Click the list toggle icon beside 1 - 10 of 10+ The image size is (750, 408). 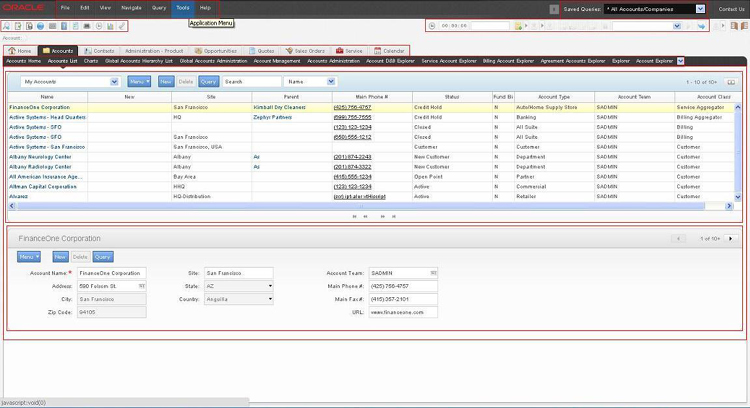pyautogui.click(x=731, y=82)
